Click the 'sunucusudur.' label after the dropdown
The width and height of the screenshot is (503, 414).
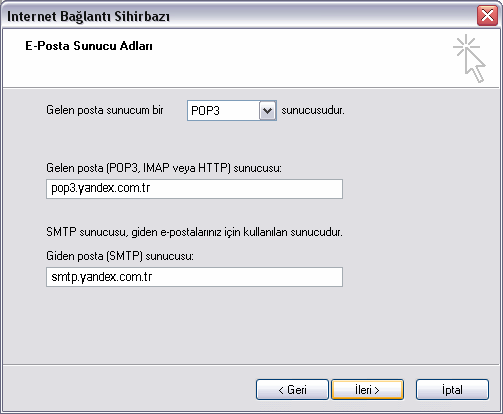pyautogui.click(x=313, y=110)
